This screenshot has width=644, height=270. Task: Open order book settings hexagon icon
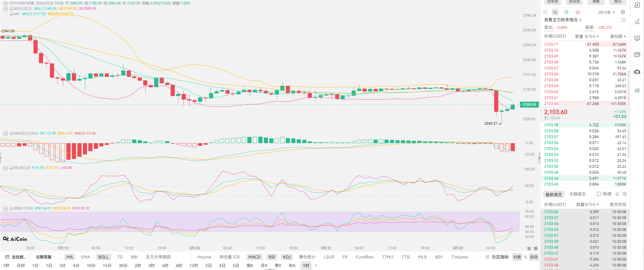[x=623, y=12]
